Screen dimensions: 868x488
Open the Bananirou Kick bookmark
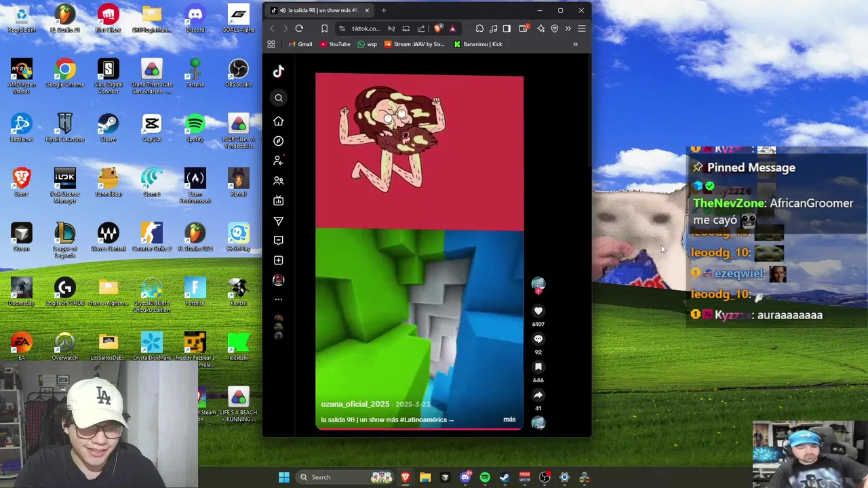click(478, 44)
